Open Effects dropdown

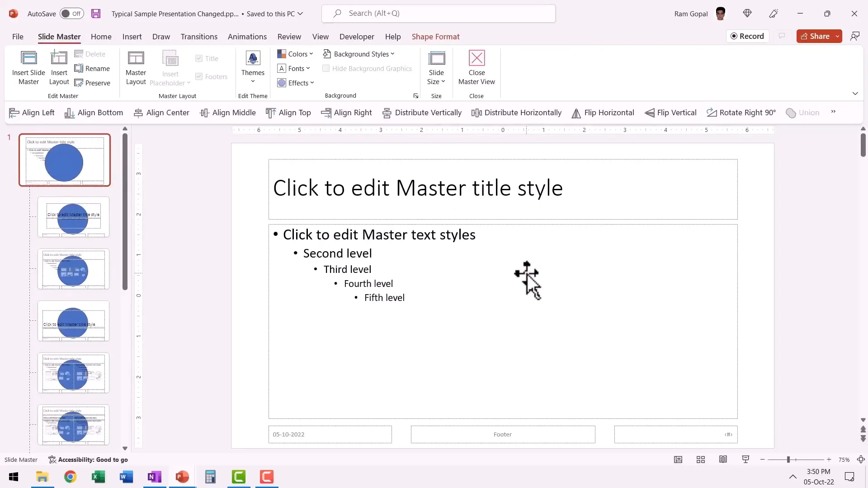pos(296,83)
